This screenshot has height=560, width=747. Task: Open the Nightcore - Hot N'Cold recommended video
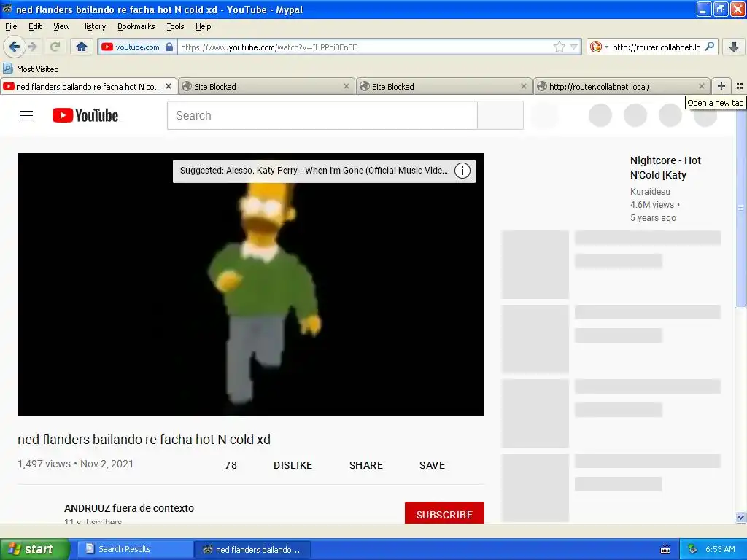pos(665,168)
